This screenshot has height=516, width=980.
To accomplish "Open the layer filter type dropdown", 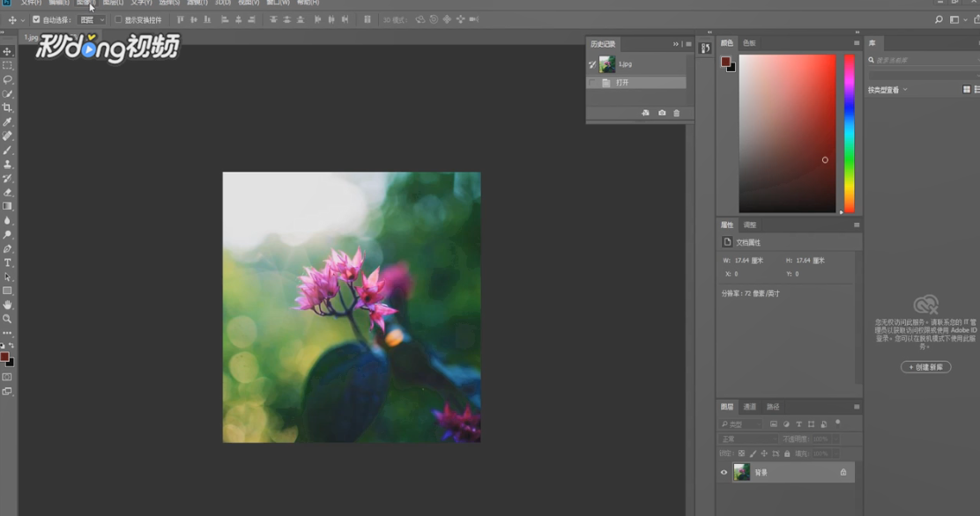I will pos(740,424).
